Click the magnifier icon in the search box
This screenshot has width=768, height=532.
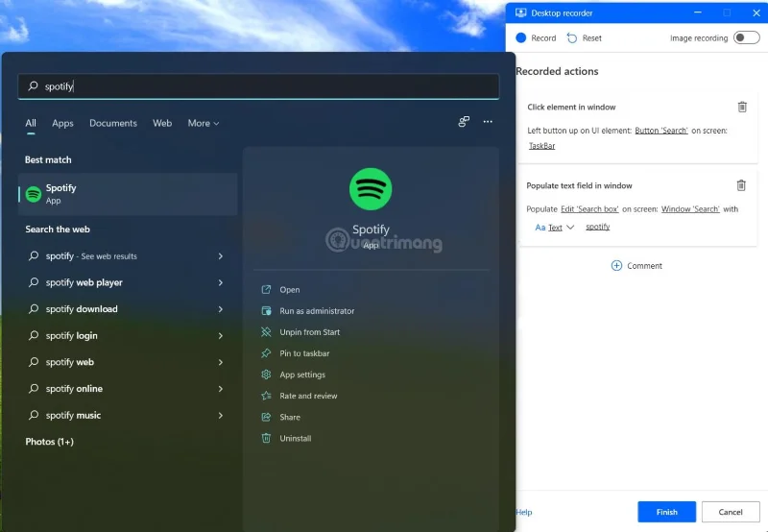pos(33,86)
